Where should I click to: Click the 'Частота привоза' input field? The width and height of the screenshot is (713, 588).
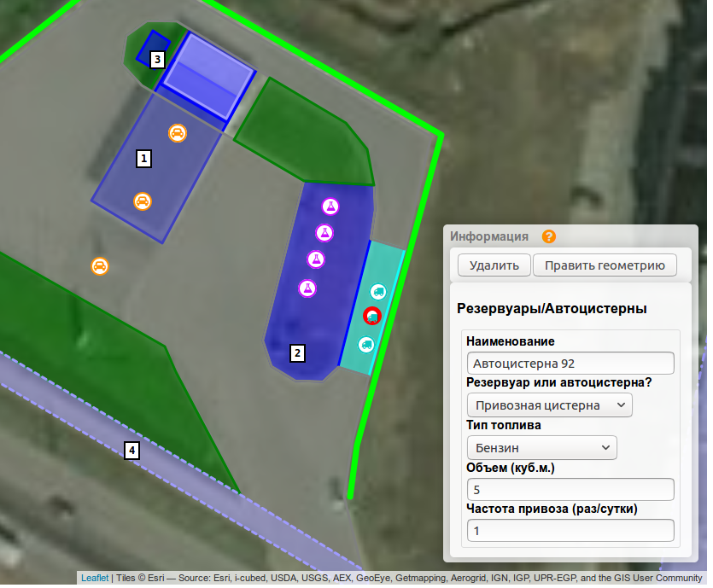[570, 531]
